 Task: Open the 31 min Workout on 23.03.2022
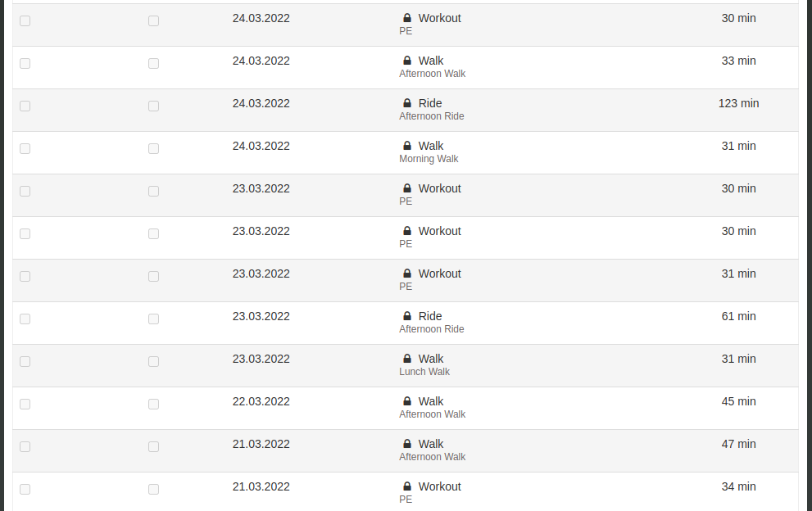[x=440, y=274]
